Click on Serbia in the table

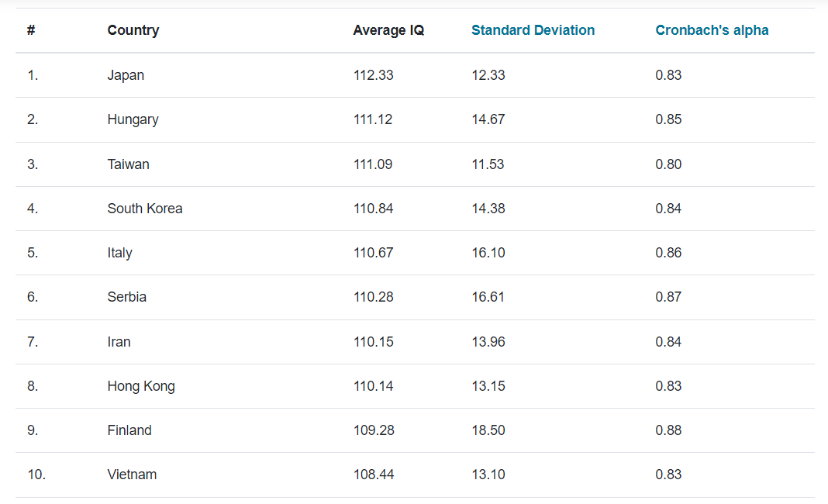126,297
